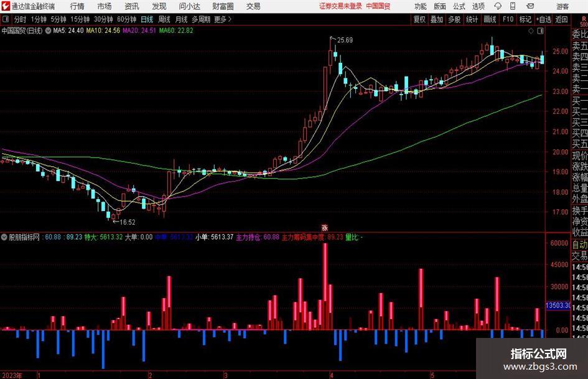Click the 主力筹码集中度: 89.23 value
The image size is (588, 379).
(x=312, y=237)
